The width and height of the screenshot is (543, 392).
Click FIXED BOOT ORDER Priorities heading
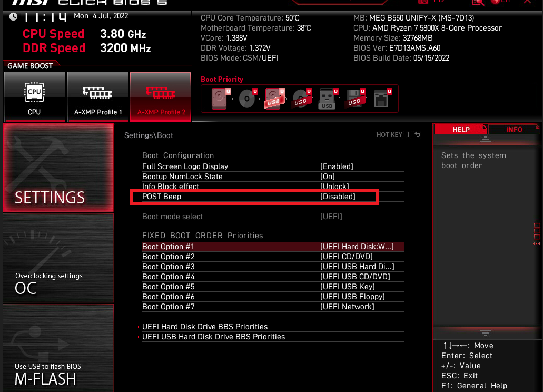tap(203, 236)
